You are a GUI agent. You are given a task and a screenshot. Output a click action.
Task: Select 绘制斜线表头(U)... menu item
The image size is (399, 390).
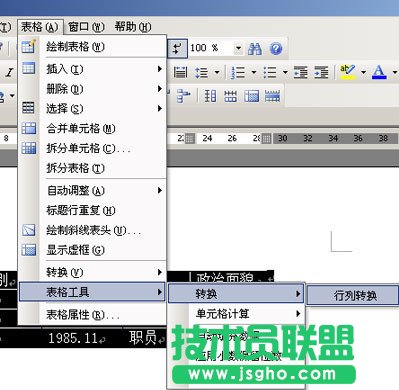(92, 230)
